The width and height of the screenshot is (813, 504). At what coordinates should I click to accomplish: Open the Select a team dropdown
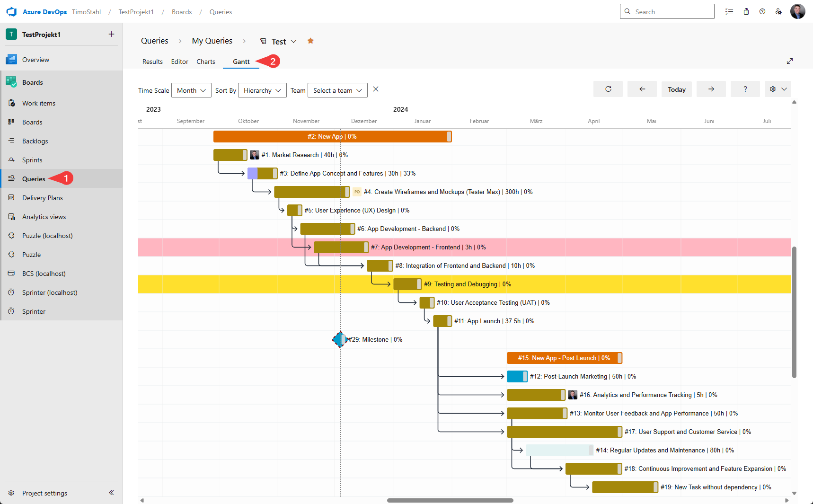[337, 90]
